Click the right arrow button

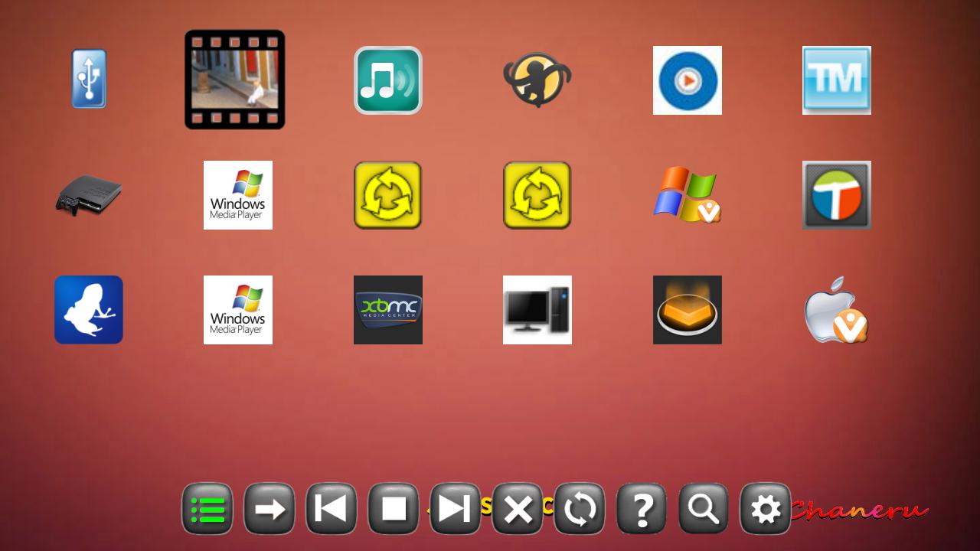(269, 509)
